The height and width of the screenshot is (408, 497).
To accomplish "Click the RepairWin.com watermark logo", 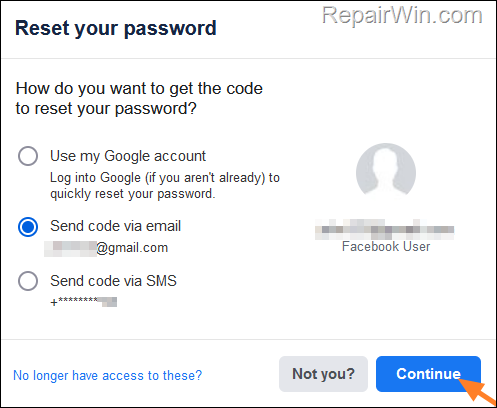I will [402, 15].
